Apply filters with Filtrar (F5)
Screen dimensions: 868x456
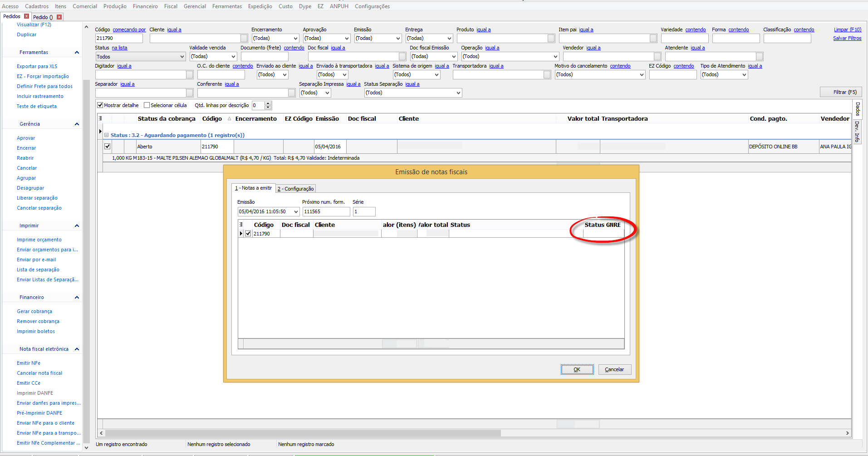click(x=841, y=92)
